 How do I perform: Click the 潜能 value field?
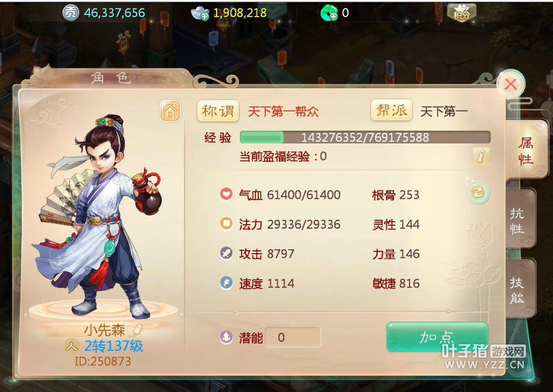(293, 337)
